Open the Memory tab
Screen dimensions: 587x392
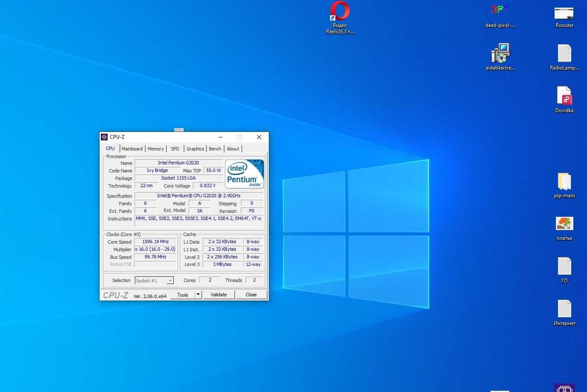156,149
